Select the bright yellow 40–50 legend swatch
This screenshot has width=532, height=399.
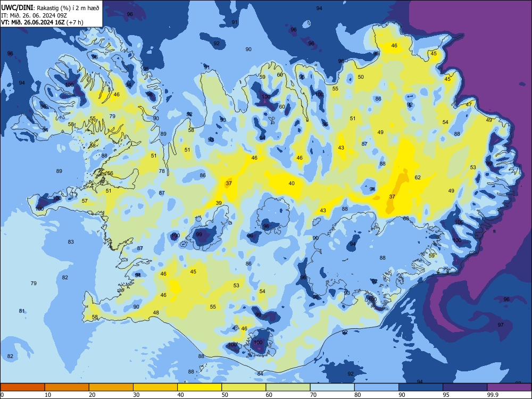coord(199,387)
